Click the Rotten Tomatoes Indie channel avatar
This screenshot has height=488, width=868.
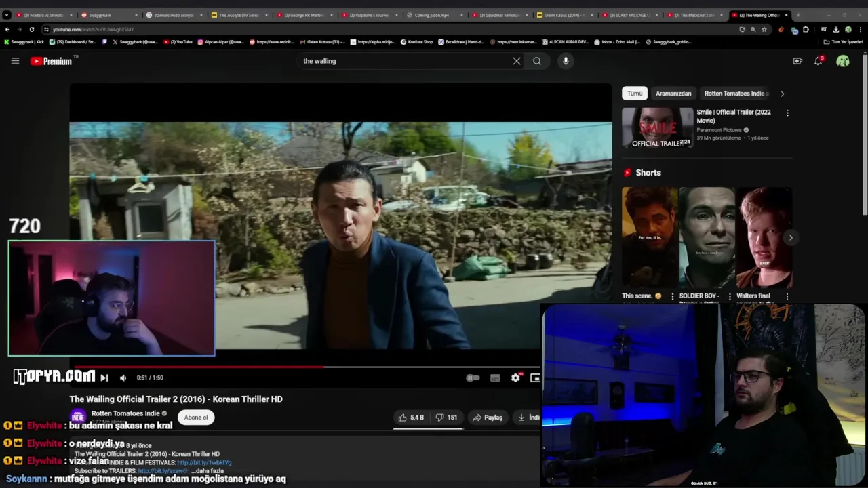click(78, 417)
